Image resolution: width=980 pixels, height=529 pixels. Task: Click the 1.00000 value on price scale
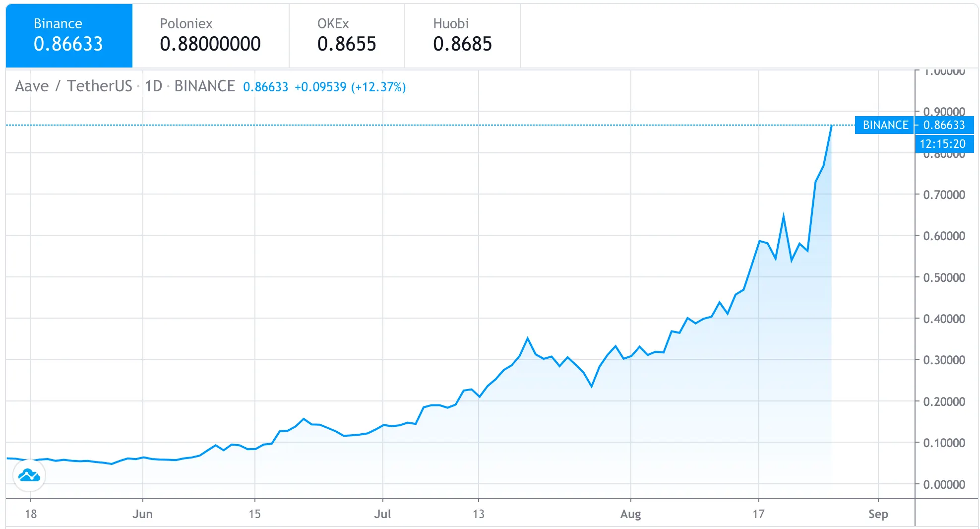click(x=944, y=71)
